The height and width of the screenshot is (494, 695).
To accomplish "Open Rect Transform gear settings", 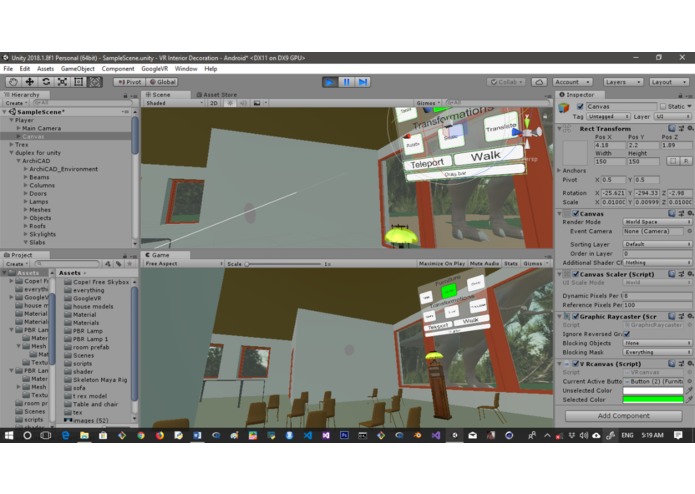I will 690,128.
